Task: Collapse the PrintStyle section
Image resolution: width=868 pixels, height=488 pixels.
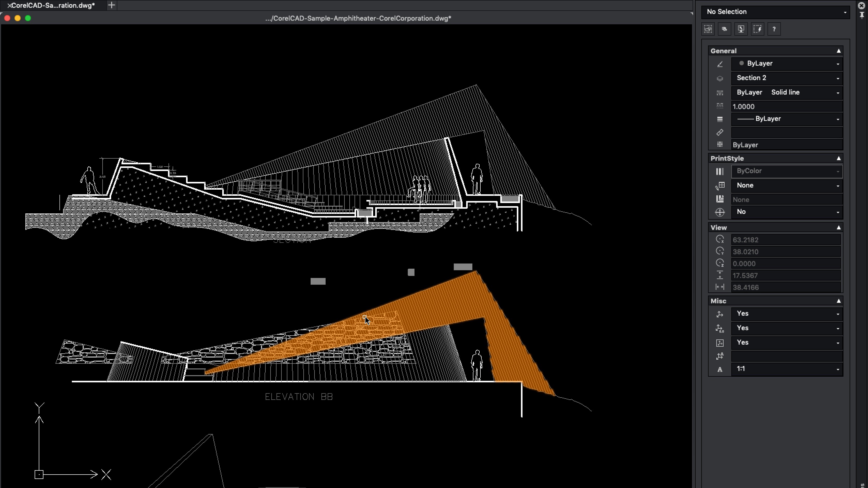Action: tap(838, 158)
